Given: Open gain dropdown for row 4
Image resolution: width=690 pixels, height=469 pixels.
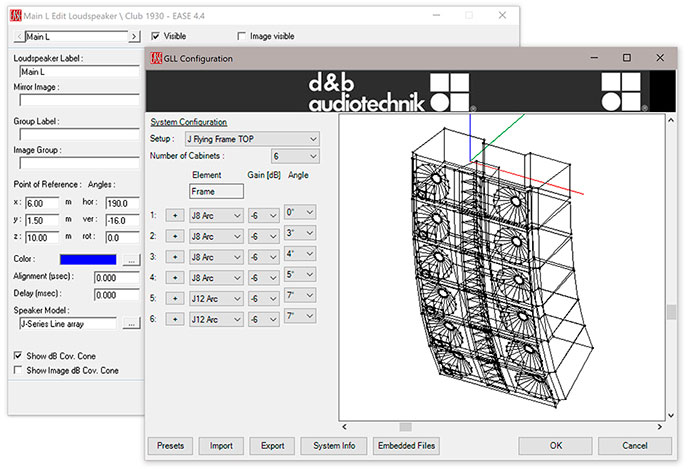Looking at the screenshot, I should [x=264, y=278].
